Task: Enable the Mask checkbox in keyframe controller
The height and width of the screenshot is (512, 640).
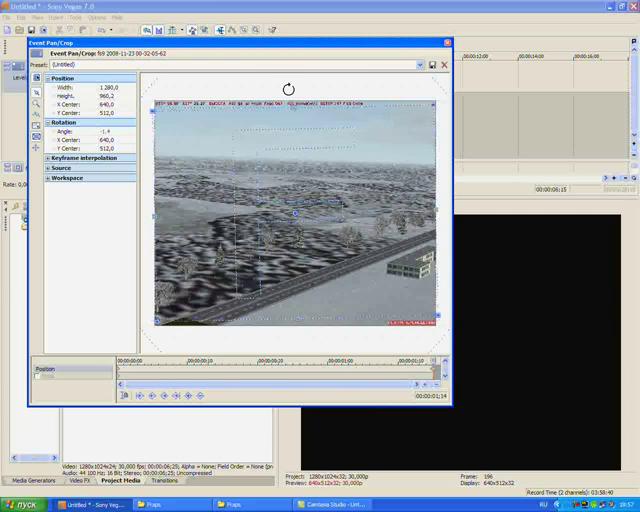Action: click(38, 376)
